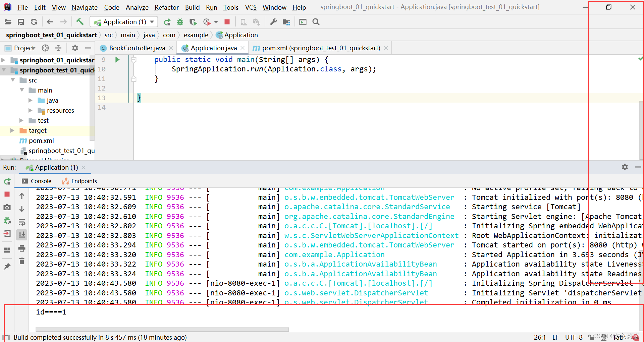Screen dimensions: 644x342
Task: Navigate back with the left arrow icon
Action: [x=50, y=22]
